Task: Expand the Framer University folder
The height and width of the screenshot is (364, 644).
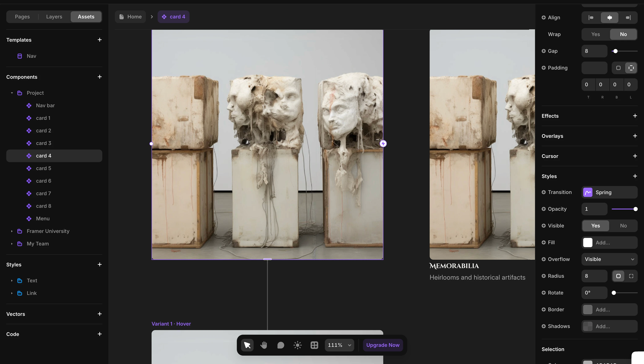Action: pyautogui.click(x=12, y=231)
